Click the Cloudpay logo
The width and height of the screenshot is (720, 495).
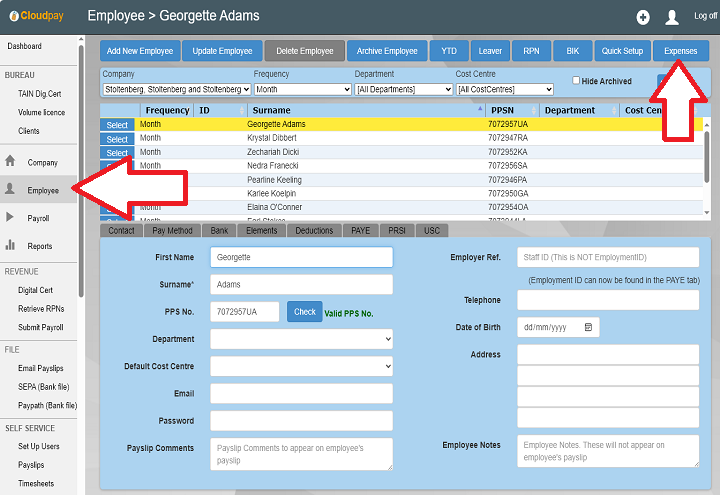[x=36, y=15]
